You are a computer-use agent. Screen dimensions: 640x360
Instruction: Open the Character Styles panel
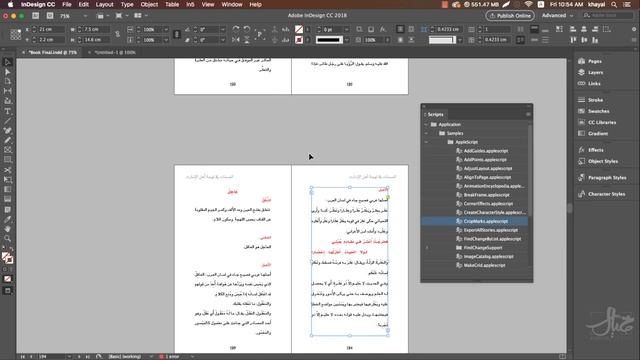pyautogui.click(x=607, y=194)
